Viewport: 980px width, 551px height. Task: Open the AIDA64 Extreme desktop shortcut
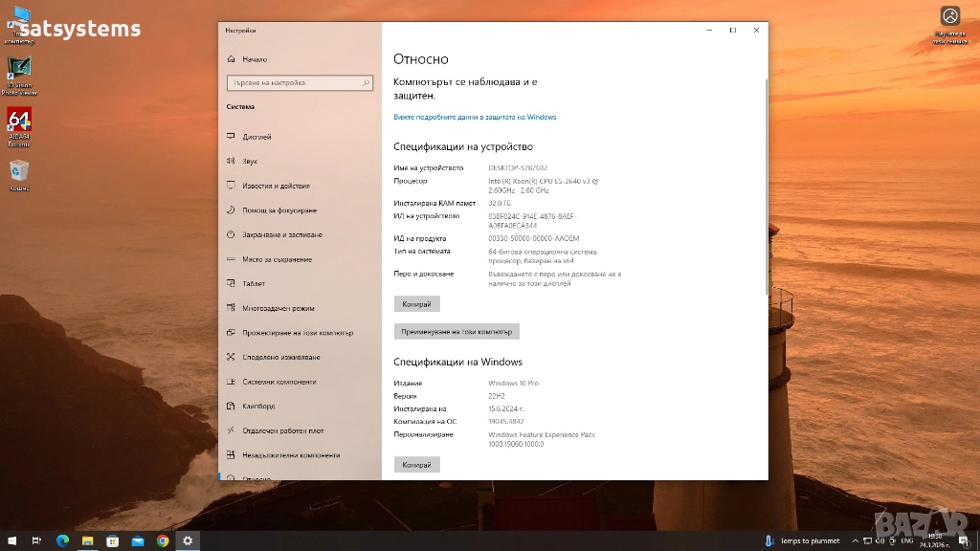pos(19,122)
